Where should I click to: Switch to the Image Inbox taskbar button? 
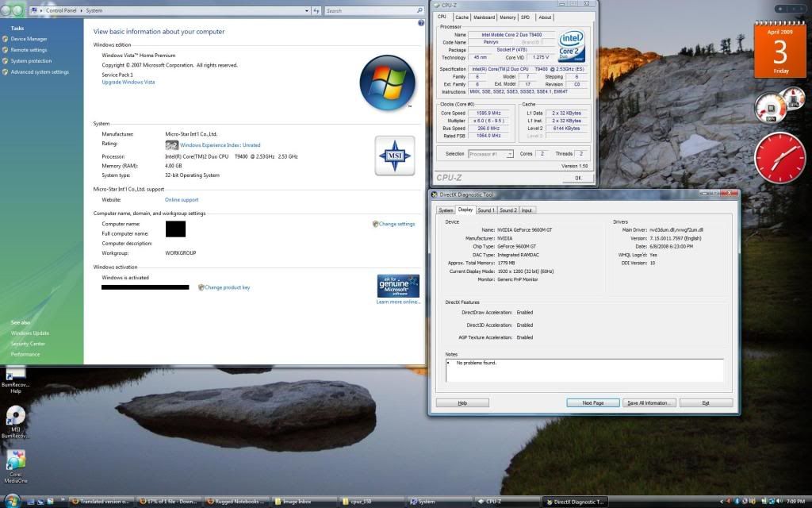pos(304,502)
